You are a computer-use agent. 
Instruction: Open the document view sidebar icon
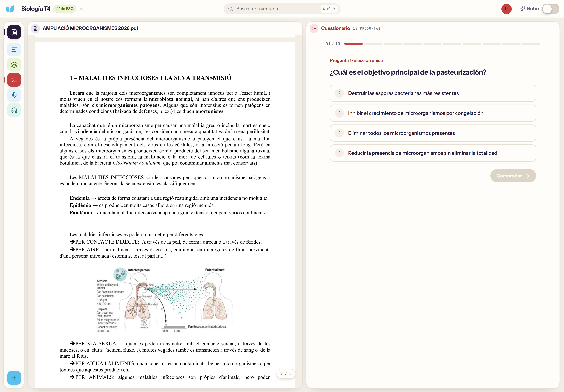(x=14, y=32)
